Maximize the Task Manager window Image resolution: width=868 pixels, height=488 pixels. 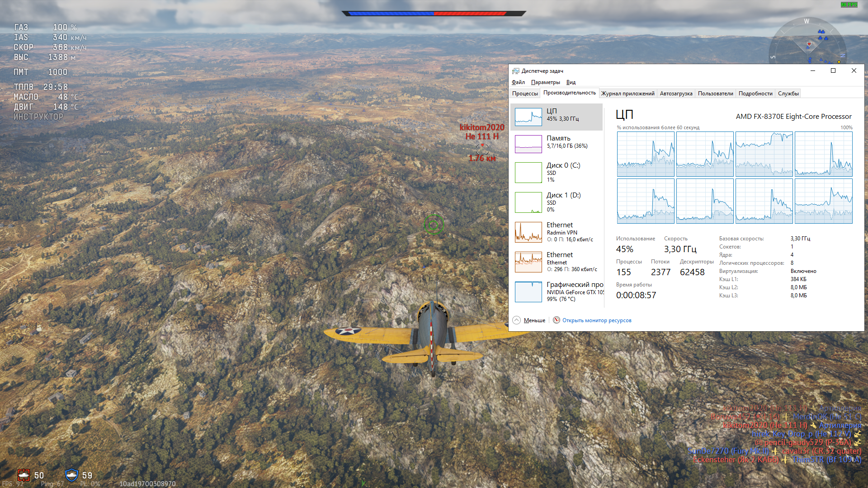point(833,71)
